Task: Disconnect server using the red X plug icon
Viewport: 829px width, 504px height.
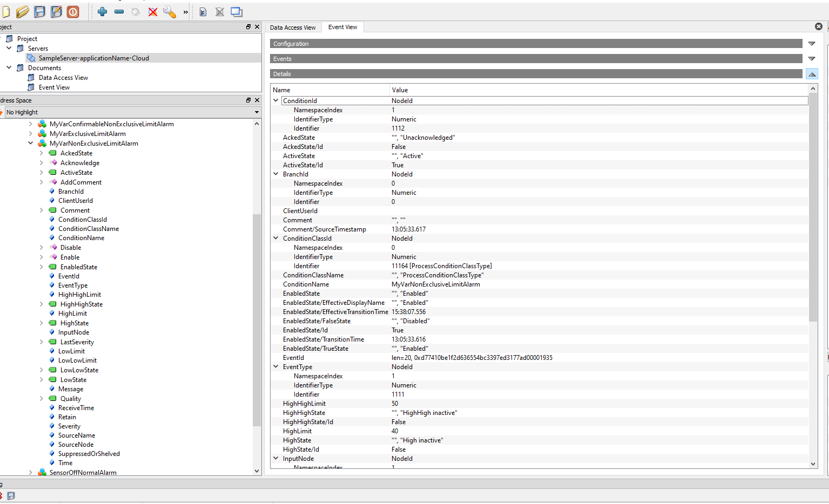Action: (153, 12)
